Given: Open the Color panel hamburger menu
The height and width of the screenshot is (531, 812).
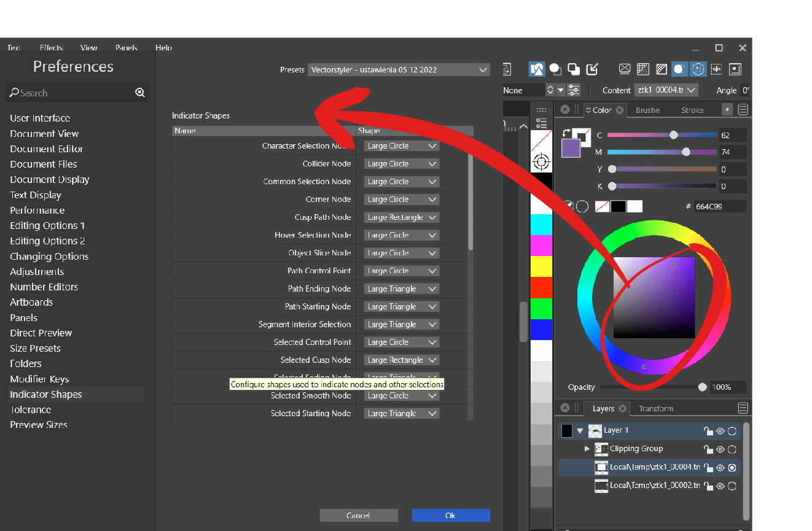Looking at the screenshot, I should (x=743, y=110).
